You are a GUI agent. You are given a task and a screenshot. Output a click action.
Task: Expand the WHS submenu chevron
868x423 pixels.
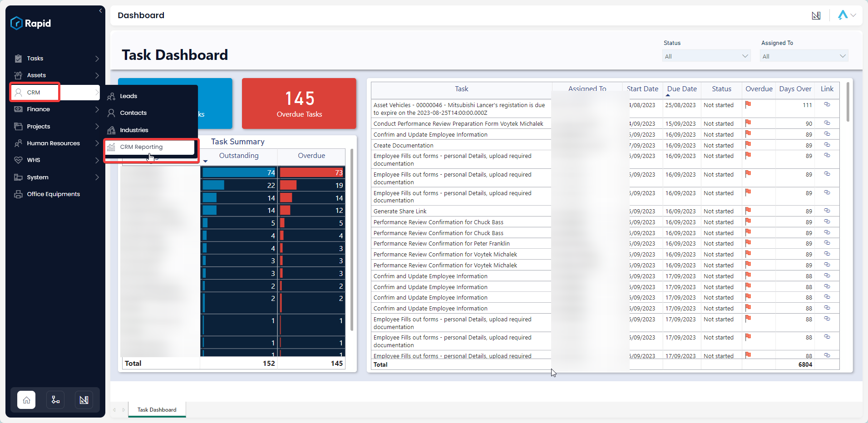[x=97, y=160]
